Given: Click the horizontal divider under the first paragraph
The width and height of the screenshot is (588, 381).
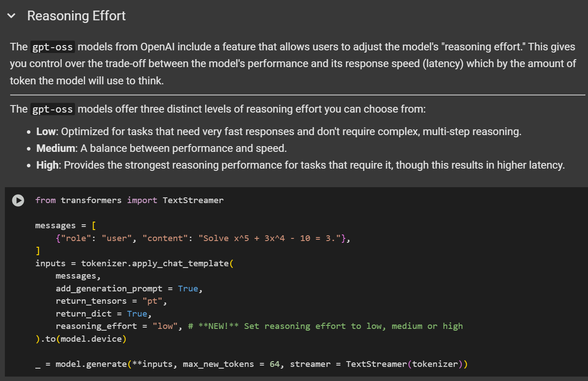Looking at the screenshot, I should (x=297, y=95).
